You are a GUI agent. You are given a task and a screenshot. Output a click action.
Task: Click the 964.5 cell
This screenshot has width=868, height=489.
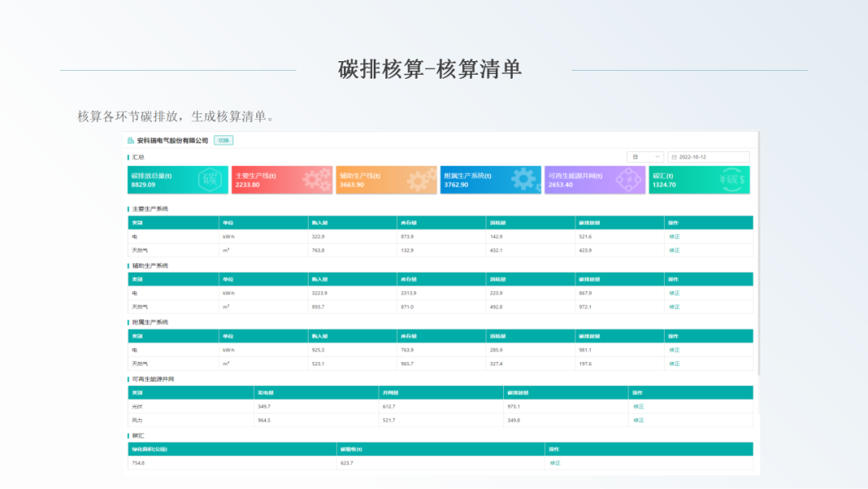tap(264, 421)
